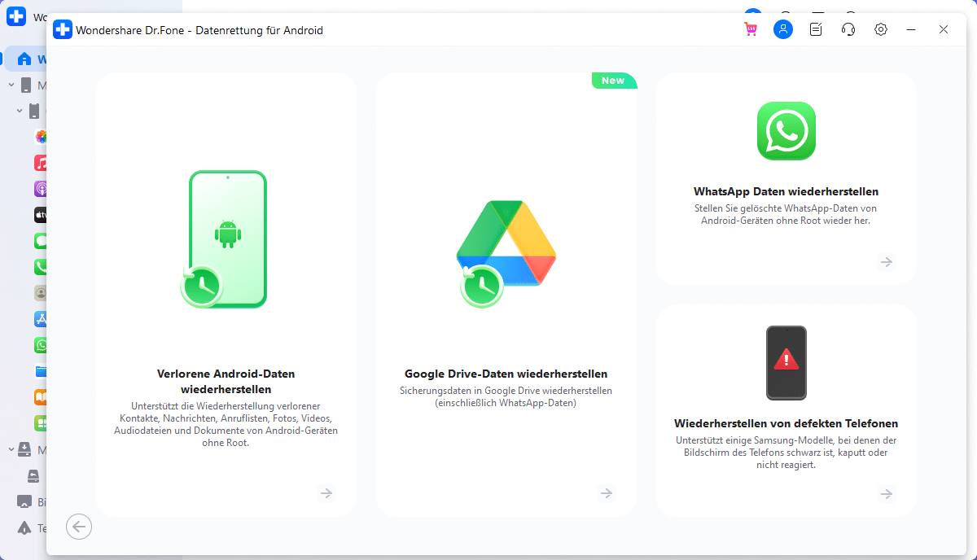Click the arrow on the Verlorene Android-Daten card
977x560 pixels.
click(326, 493)
